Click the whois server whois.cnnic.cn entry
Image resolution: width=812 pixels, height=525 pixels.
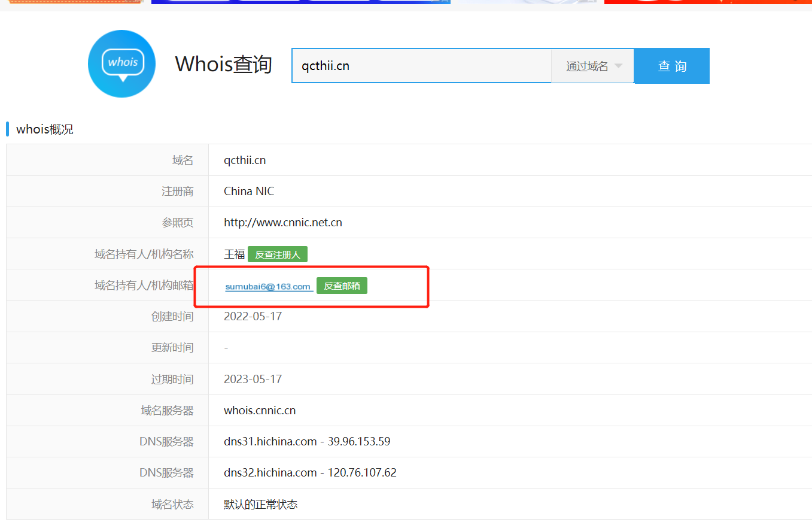pos(260,410)
